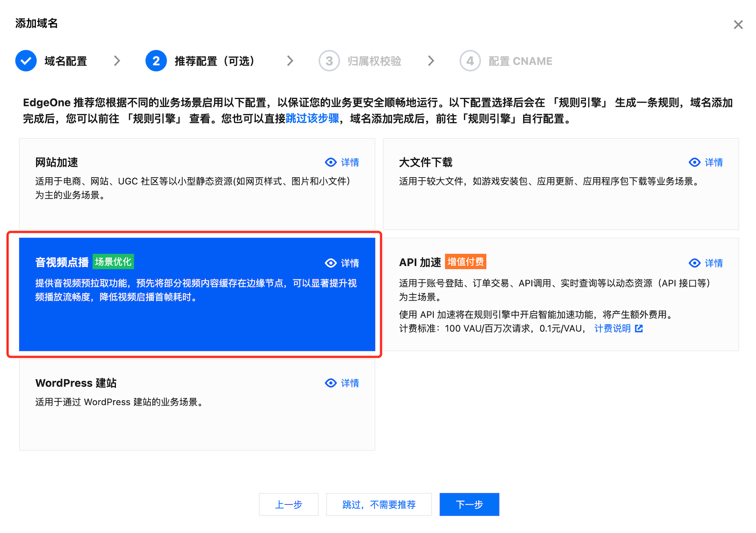Go back with 上一步 button
The image size is (756, 533).
point(289,505)
